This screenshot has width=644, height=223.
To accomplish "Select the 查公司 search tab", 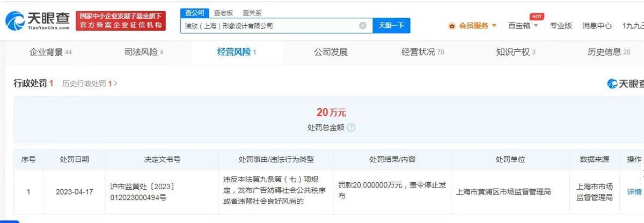I will (193, 12).
